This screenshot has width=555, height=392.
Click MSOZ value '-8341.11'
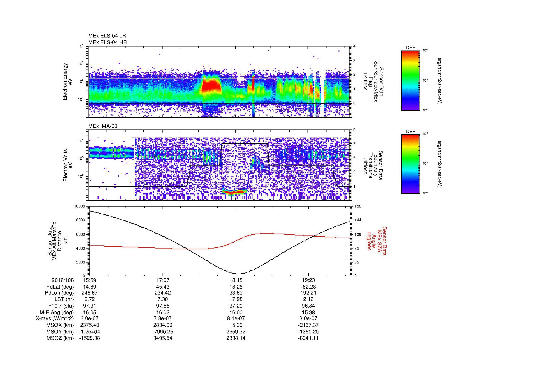click(x=308, y=338)
